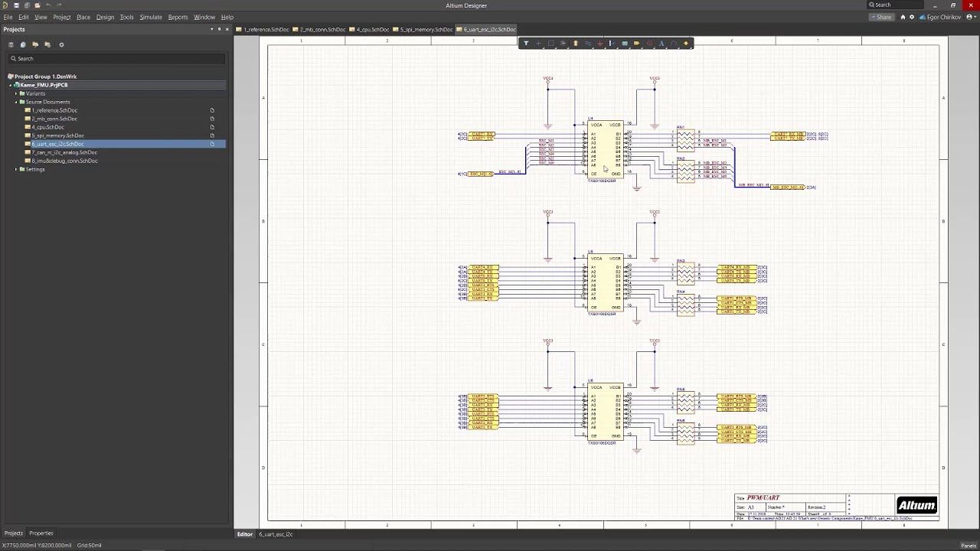Select the Place Port tool

[635, 43]
